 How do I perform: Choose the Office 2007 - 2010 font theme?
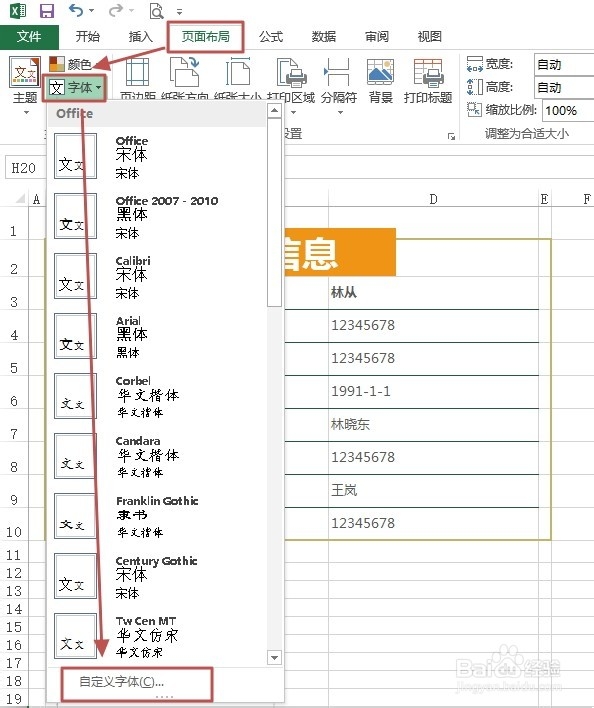[158, 216]
